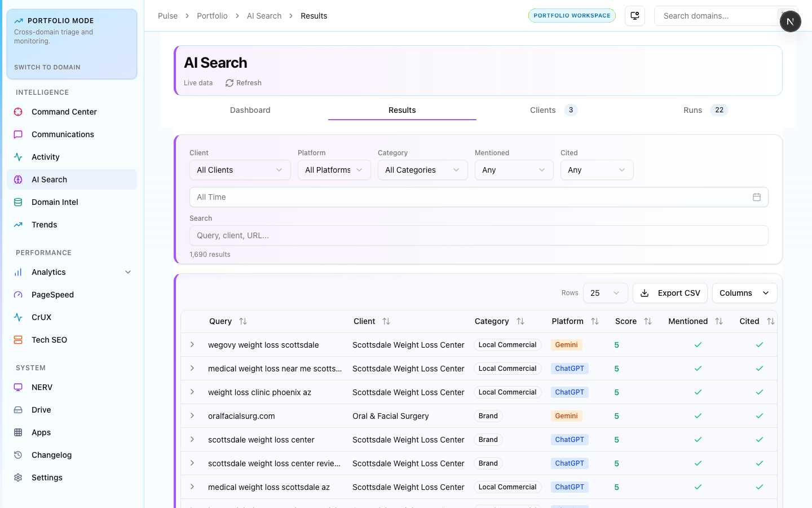Click the calendar icon in the All Time field

(x=756, y=197)
